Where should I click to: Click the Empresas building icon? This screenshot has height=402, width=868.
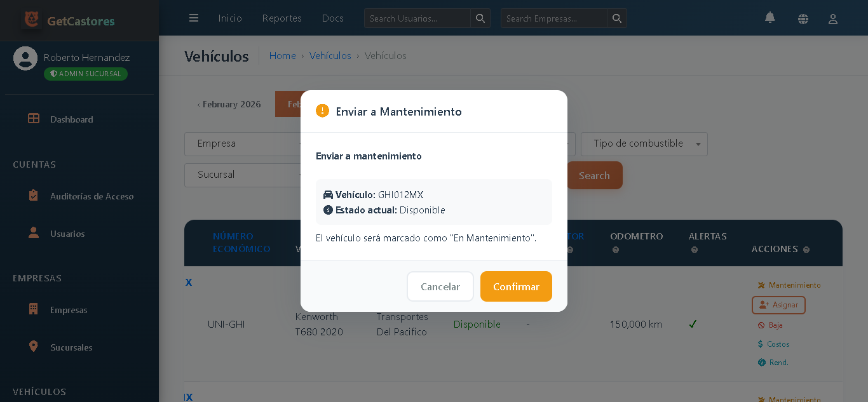click(x=32, y=309)
